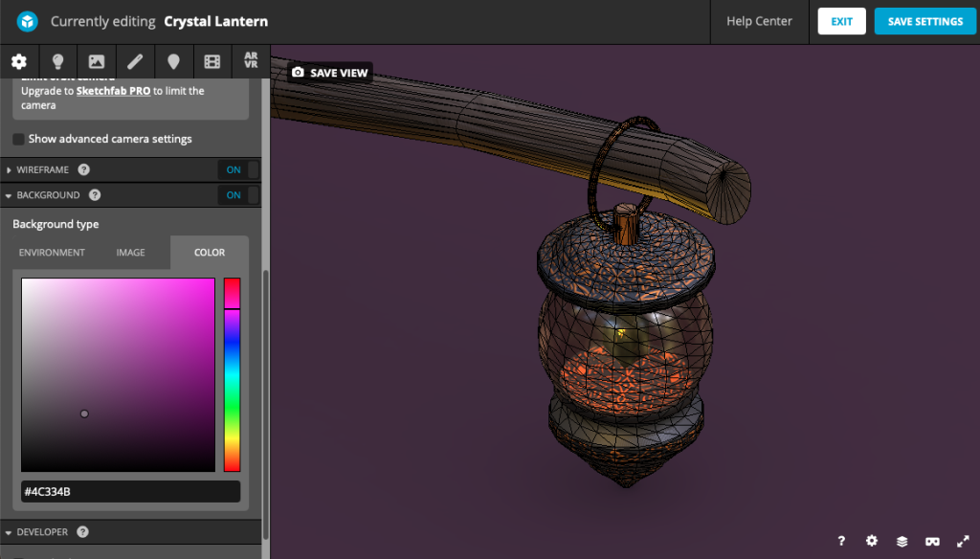Click the Exit button
This screenshot has width=980, height=559.
841,21
